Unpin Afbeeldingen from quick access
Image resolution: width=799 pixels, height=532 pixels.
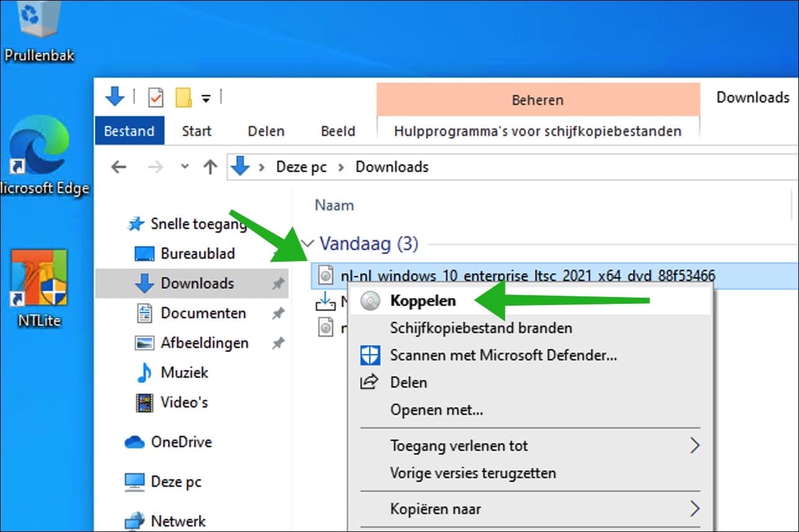279,343
